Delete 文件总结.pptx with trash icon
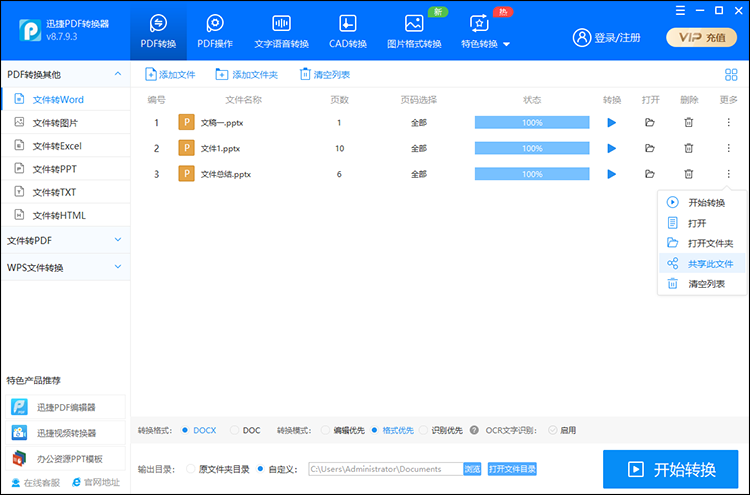 coord(688,174)
